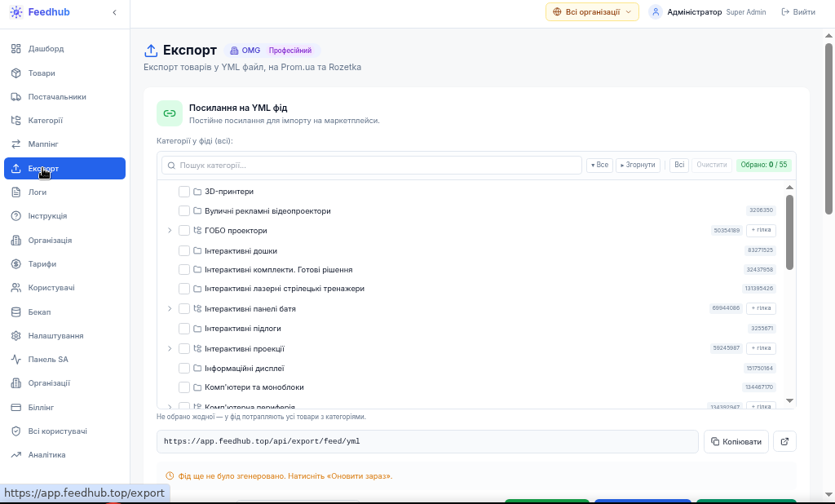The image size is (835, 504).
Task: Click the category list scroll up arrow
Action: point(789,188)
